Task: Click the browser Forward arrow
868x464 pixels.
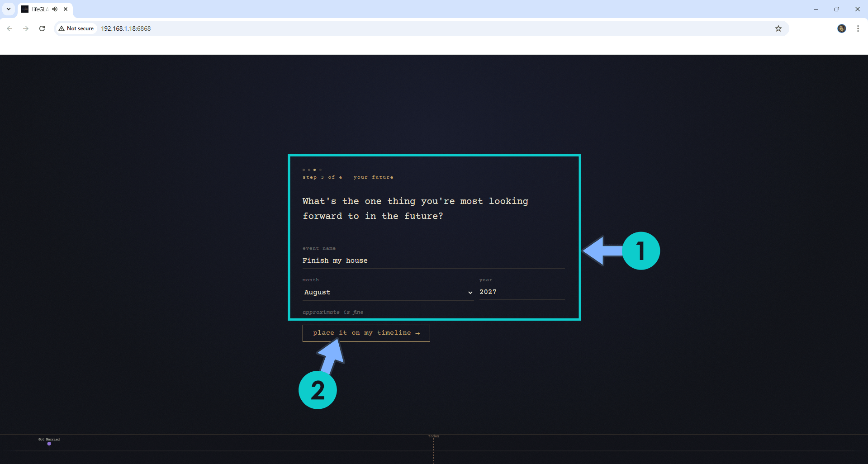Action: pyautogui.click(x=26, y=28)
